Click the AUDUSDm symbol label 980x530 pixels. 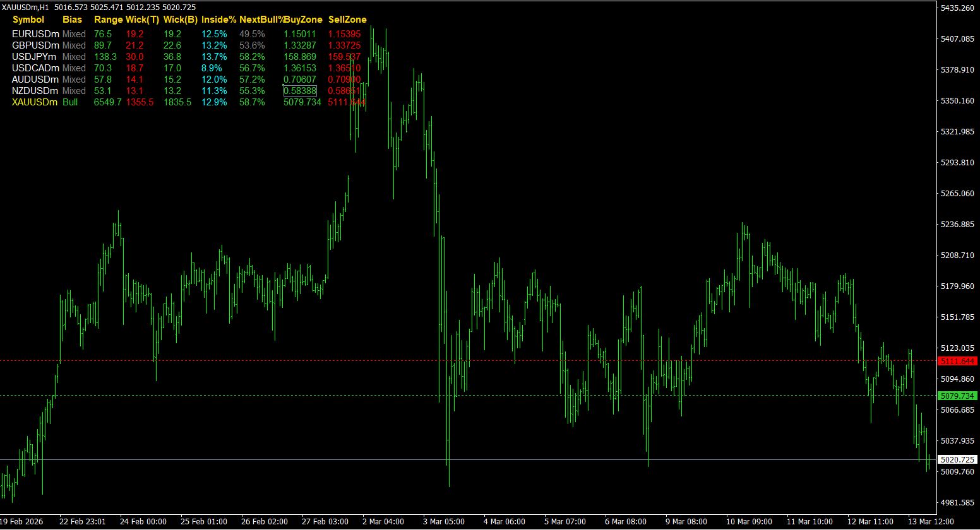[x=35, y=79]
